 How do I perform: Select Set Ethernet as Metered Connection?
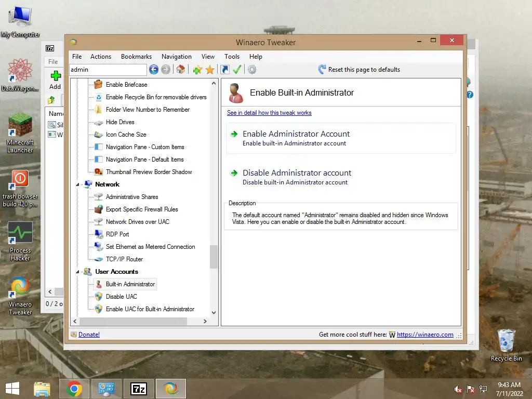click(x=150, y=247)
